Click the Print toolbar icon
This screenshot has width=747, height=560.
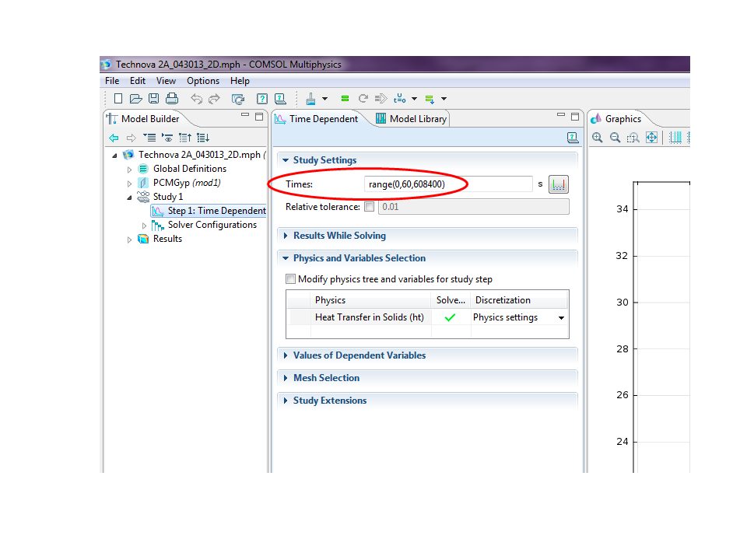172,99
